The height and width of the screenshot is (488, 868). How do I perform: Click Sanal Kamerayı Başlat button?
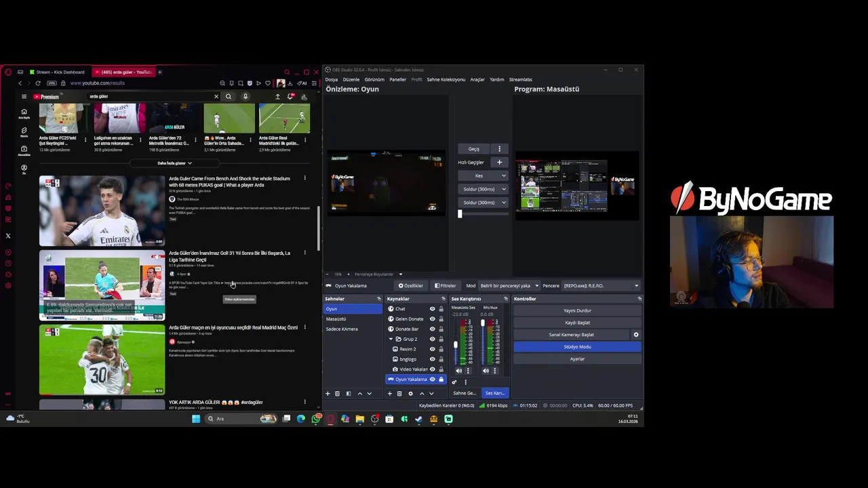click(571, 335)
